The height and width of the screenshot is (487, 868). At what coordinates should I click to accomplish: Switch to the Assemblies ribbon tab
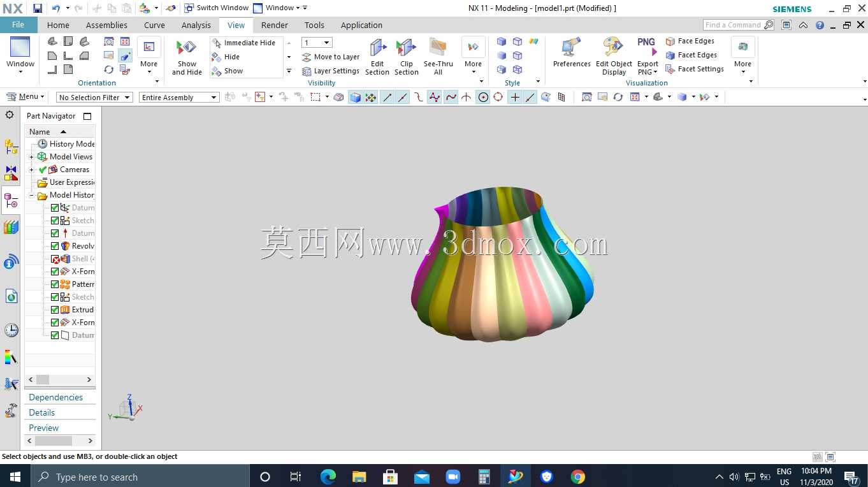point(106,25)
